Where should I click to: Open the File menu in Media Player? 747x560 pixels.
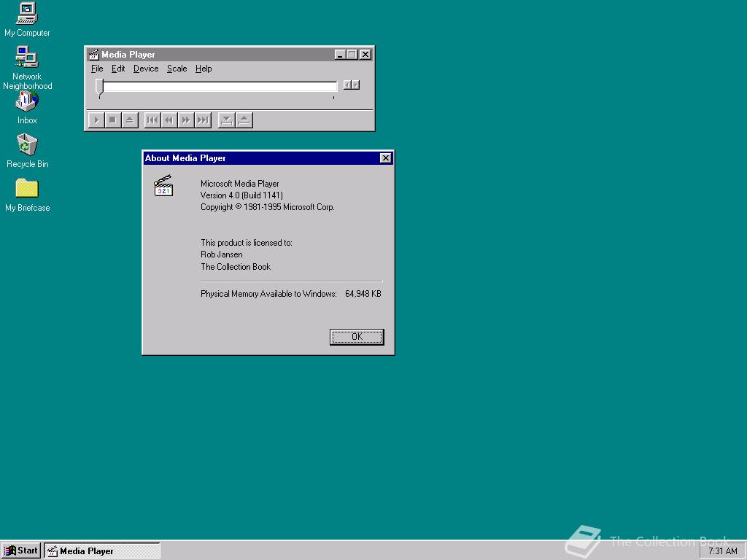(97, 69)
